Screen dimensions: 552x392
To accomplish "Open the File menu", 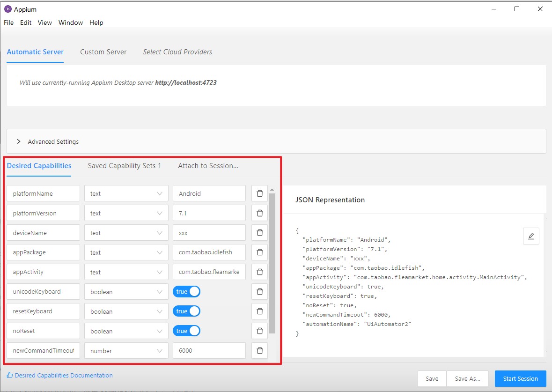I will (x=9, y=22).
